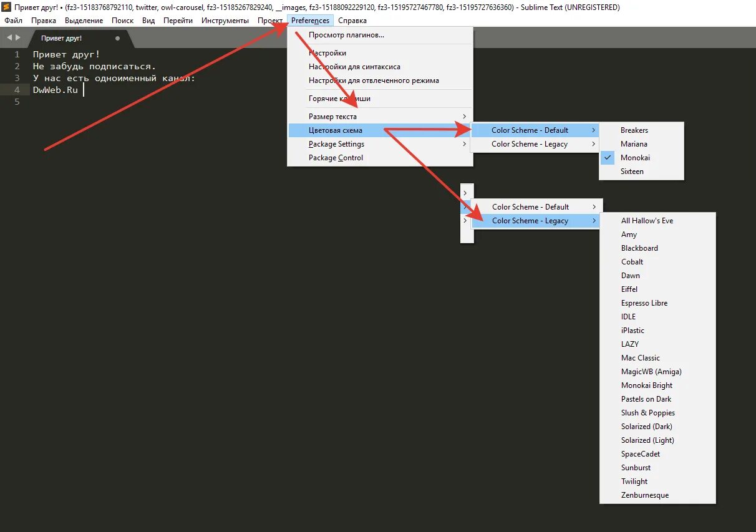Select the checked Monokai color scheme
Viewport: 756px width, 532px height.
(x=641, y=158)
